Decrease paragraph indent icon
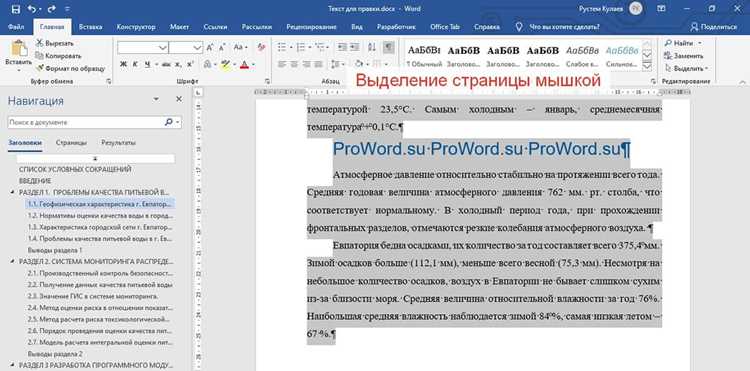 click(342, 47)
